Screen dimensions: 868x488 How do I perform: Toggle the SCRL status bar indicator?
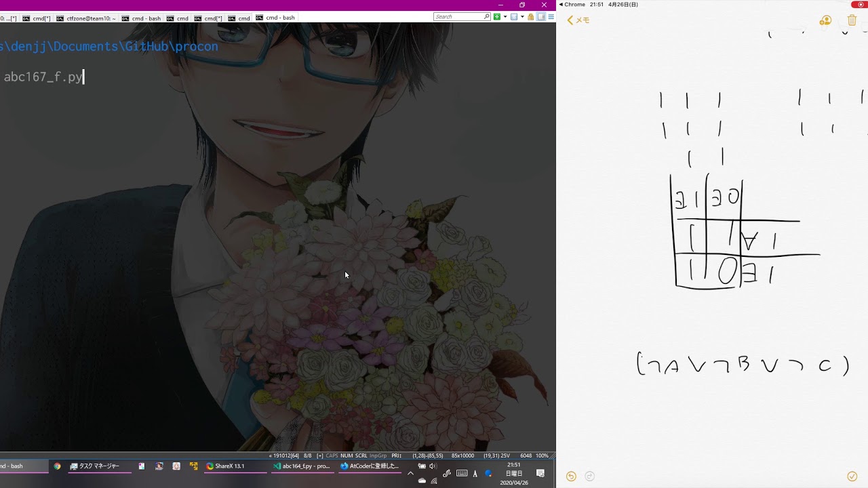pos(361,455)
